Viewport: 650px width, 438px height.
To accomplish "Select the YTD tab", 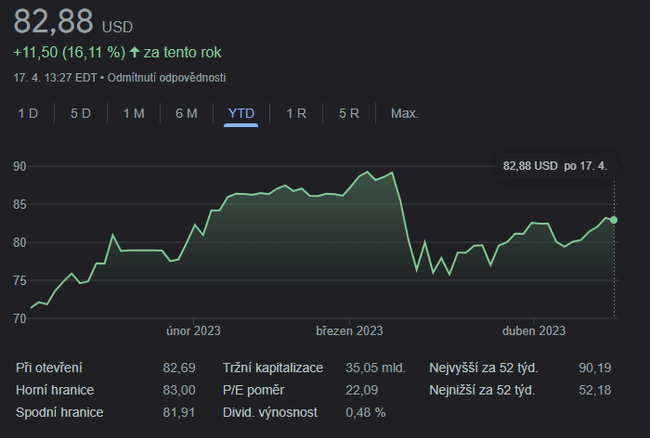I will (241, 113).
